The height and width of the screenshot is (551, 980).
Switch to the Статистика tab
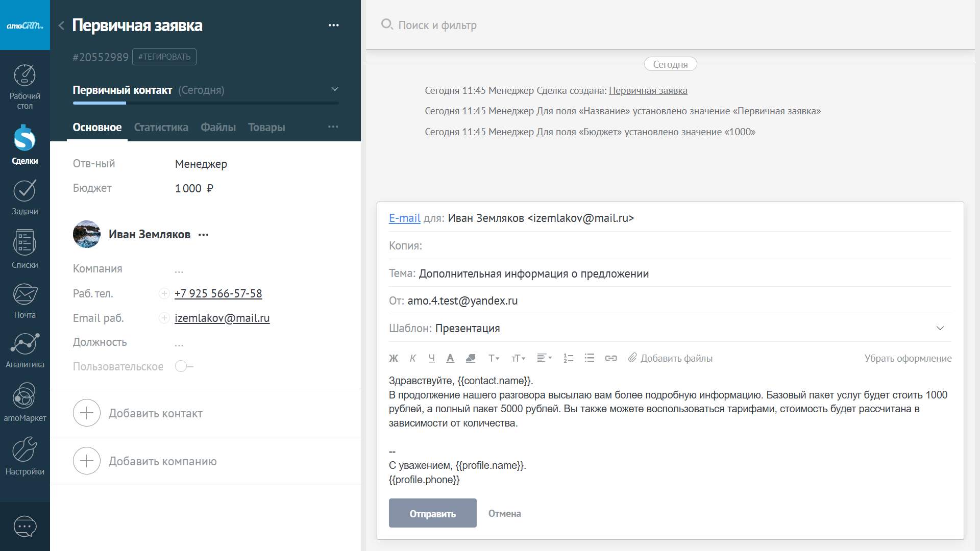click(x=161, y=127)
